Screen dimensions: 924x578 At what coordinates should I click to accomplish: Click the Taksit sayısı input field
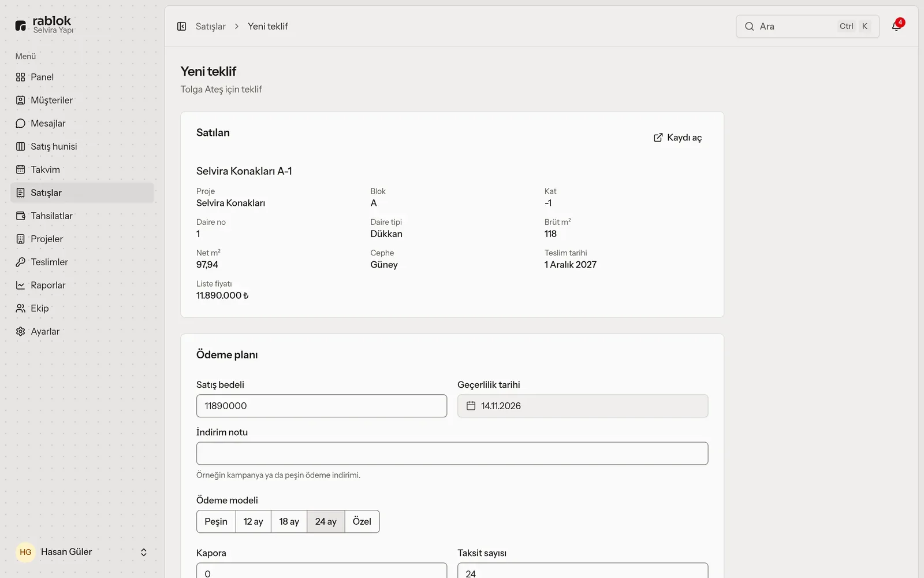[583, 570]
